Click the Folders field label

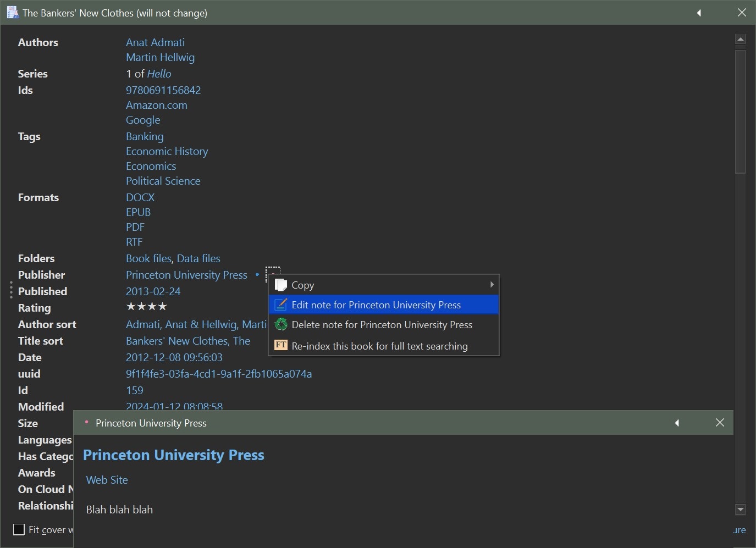pyautogui.click(x=36, y=258)
